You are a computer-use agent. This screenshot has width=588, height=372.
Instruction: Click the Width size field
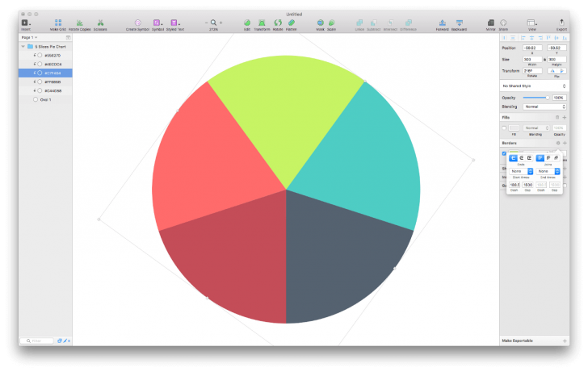(x=532, y=59)
